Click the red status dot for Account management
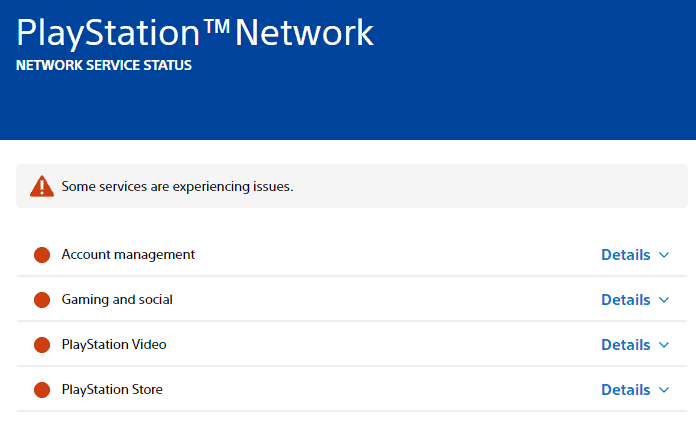Image resolution: width=696 pixels, height=424 pixels. [x=42, y=255]
